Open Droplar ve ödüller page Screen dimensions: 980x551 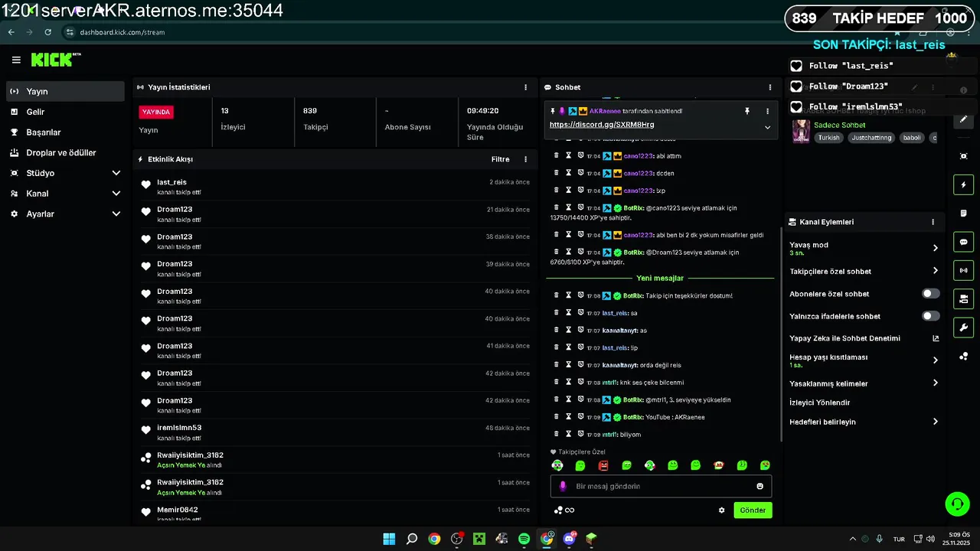[x=65, y=152]
